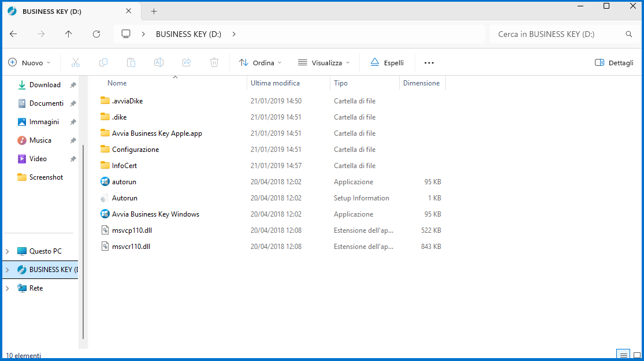
Task: Expand BUSINESS KEY drive in sidebar tree
Action: [x=8, y=270]
